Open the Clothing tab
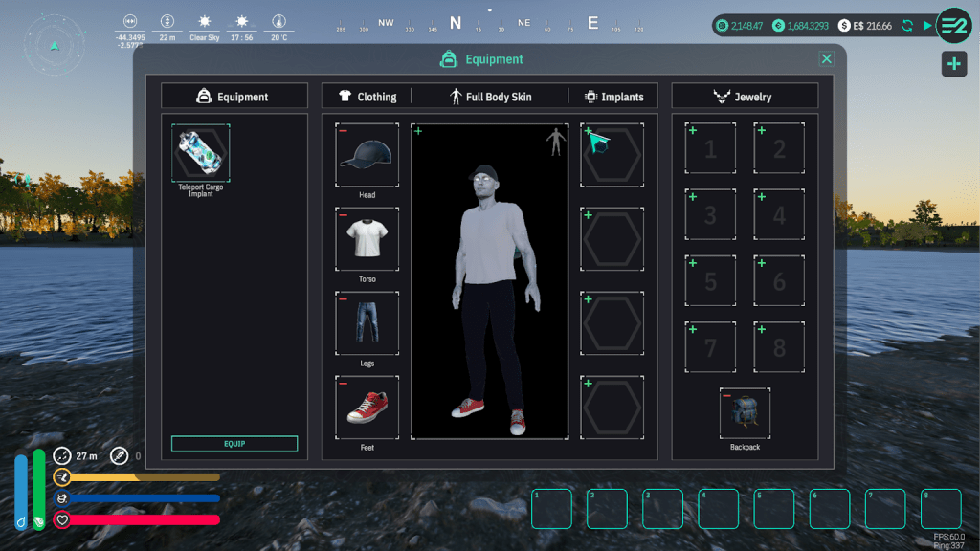 click(x=367, y=97)
